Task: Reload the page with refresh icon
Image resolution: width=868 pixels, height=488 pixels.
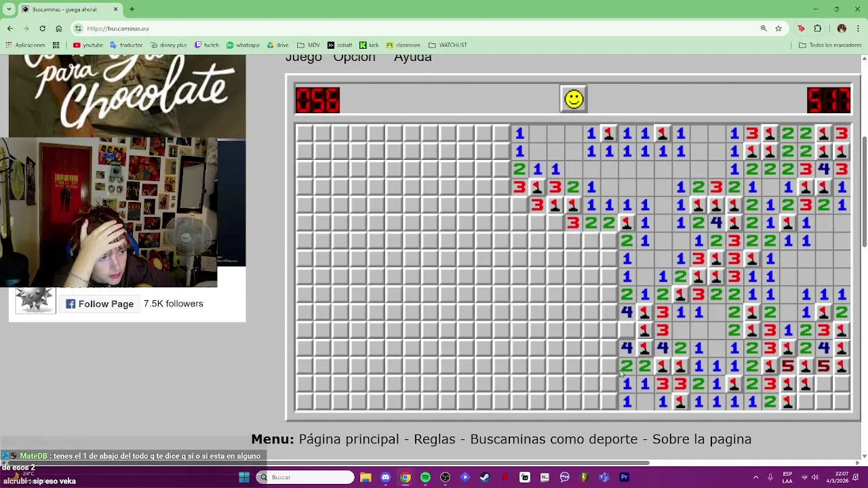Action: tap(42, 28)
